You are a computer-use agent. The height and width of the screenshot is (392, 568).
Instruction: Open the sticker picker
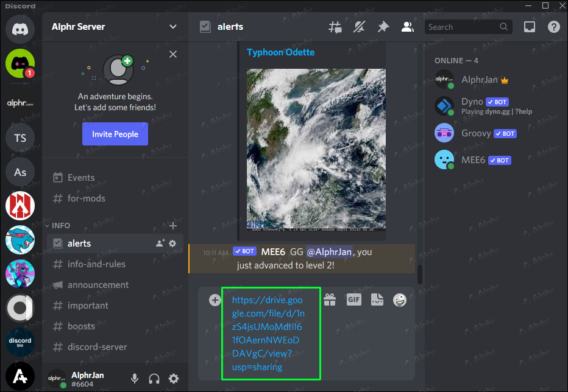click(377, 299)
